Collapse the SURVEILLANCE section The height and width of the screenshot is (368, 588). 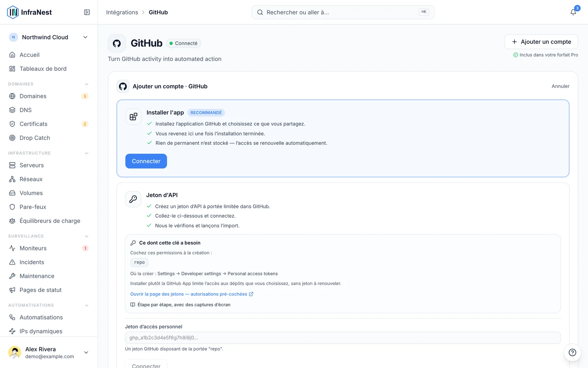tap(86, 236)
